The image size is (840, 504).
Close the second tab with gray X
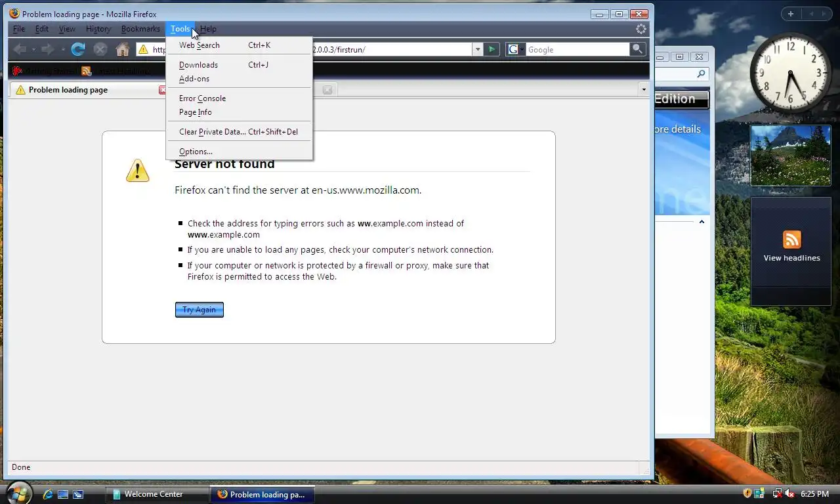pos(327,90)
